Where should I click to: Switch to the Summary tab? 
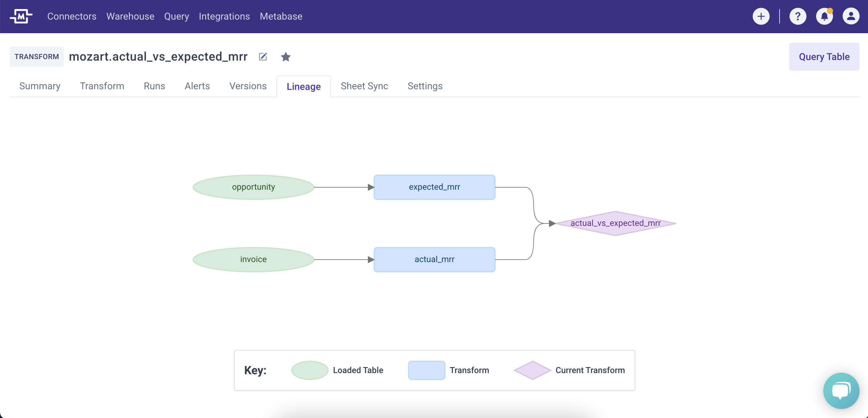[40, 86]
